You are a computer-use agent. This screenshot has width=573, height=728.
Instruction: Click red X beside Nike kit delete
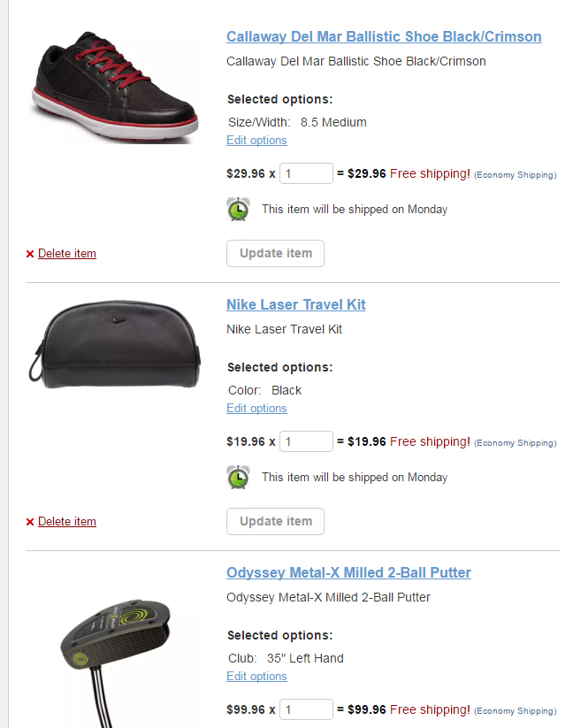[x=30, y=522]
